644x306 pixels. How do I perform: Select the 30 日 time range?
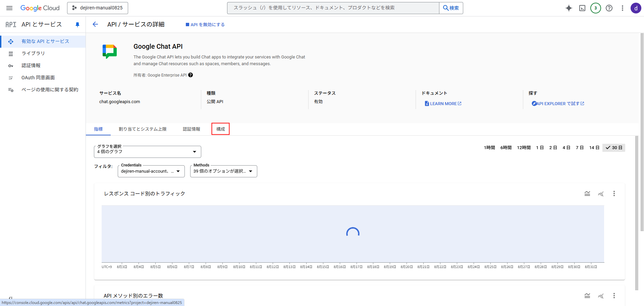pyautogui.click(x=614, y=148)
